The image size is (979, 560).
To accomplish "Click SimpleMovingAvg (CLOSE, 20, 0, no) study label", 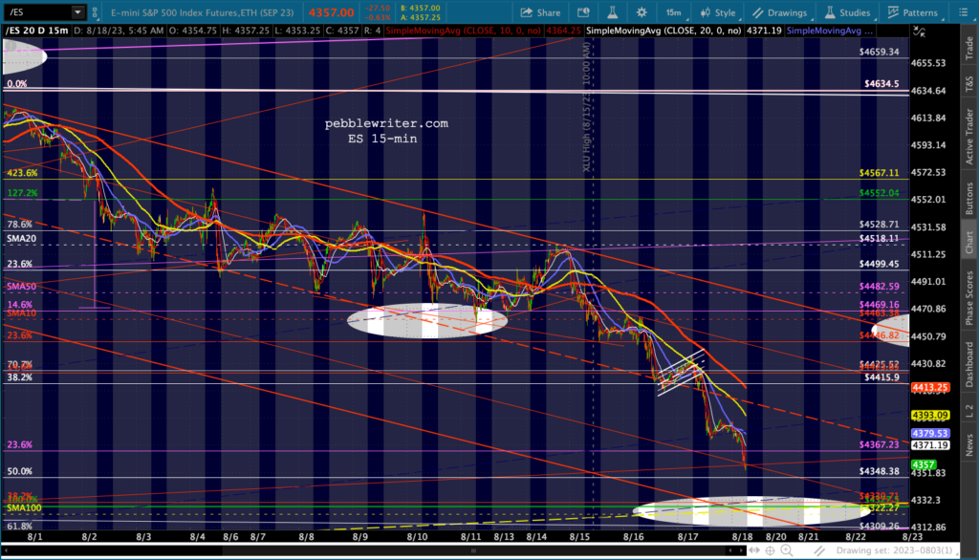I will click(x=664, y=30).
